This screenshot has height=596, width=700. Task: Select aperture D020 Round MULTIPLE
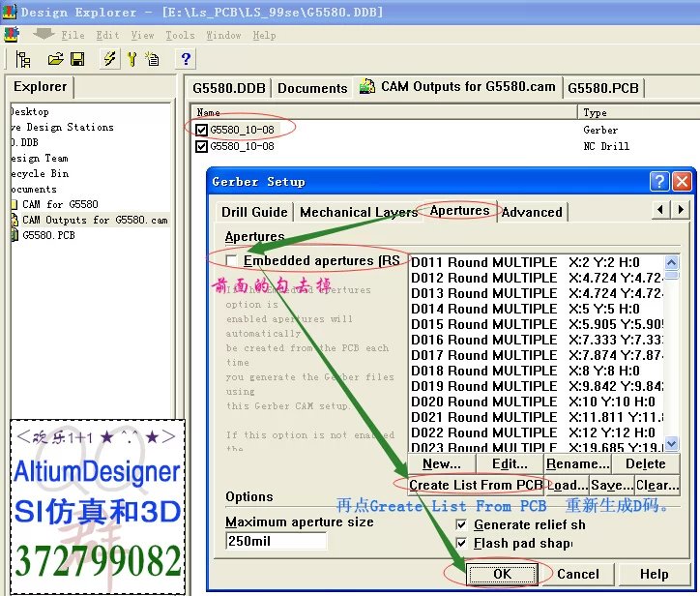[x=536, y=402]
